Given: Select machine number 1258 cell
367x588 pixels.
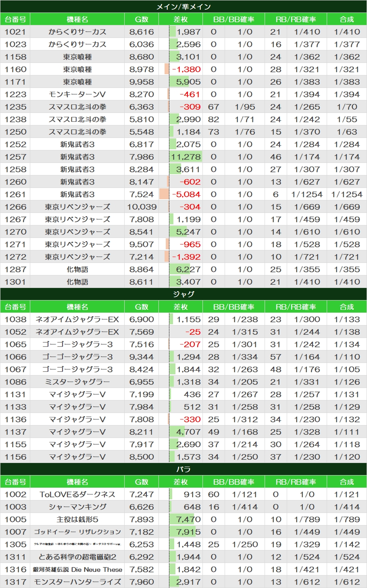Looking at the screenshot, I should 15,169.
